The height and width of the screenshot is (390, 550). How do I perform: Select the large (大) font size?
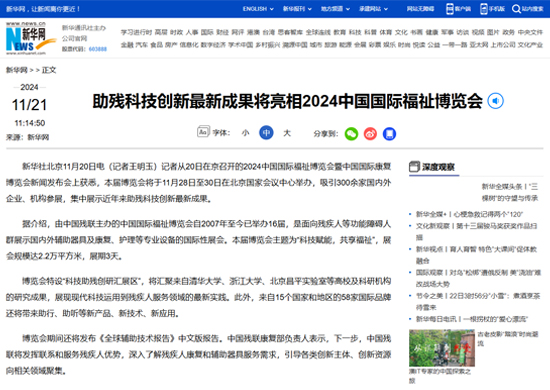pos(287,133)
